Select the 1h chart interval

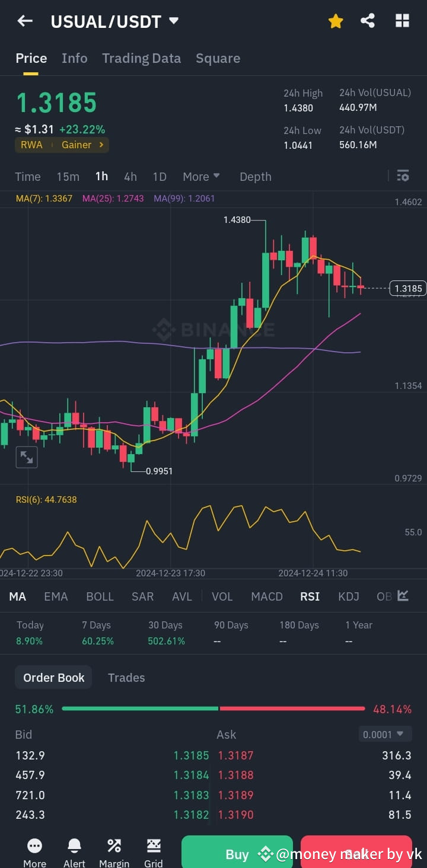pos(101,177)
